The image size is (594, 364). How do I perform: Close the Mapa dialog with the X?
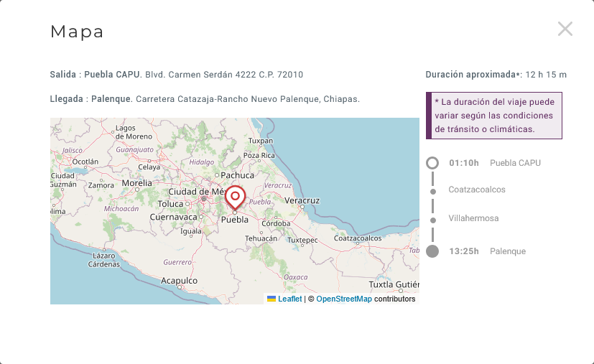coord(565,29)
